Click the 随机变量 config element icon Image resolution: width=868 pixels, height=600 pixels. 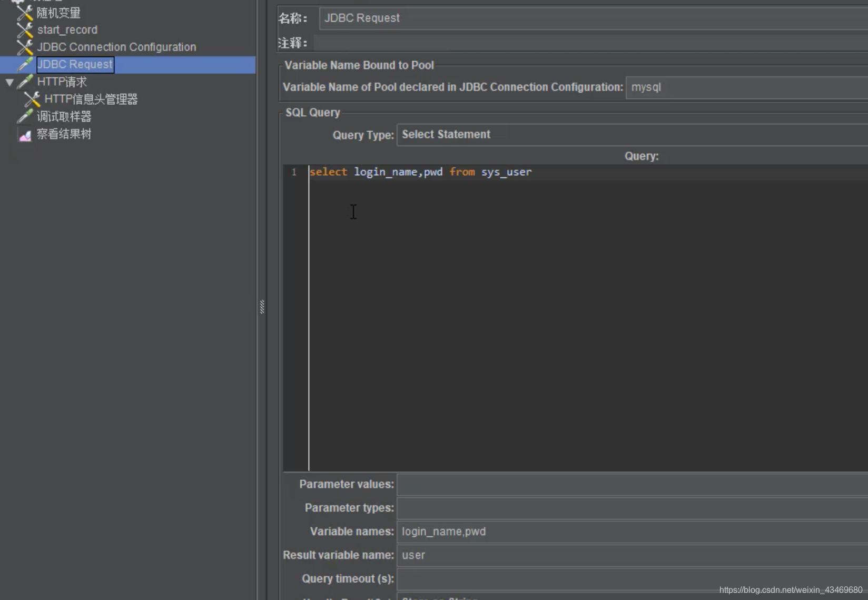(24, 13)
